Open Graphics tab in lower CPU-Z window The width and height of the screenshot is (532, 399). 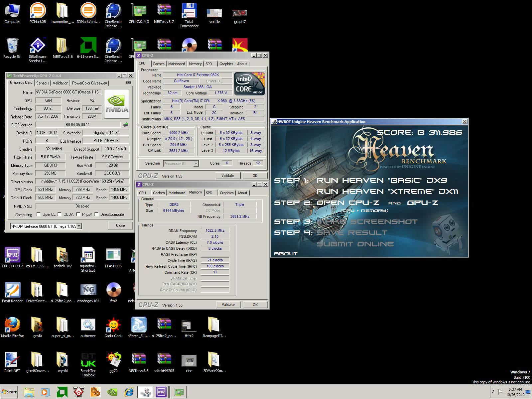tap(226, 193)
